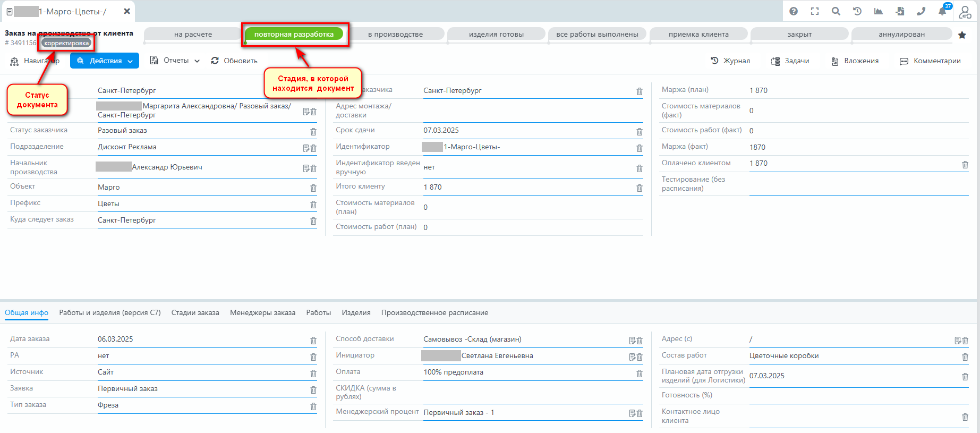Open edit icon for Способ доставки field
This screenshot has width=980, height=433.
632,341
